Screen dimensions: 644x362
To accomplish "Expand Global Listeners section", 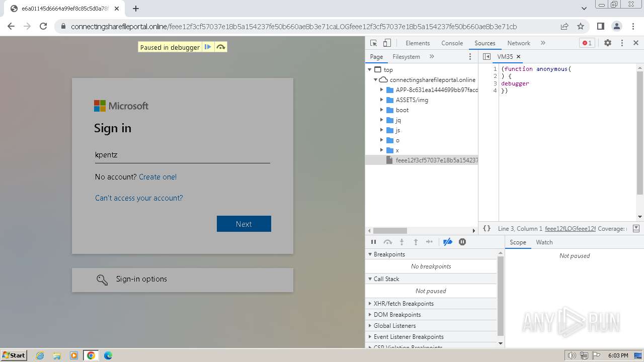I will [x=431, y=326].
